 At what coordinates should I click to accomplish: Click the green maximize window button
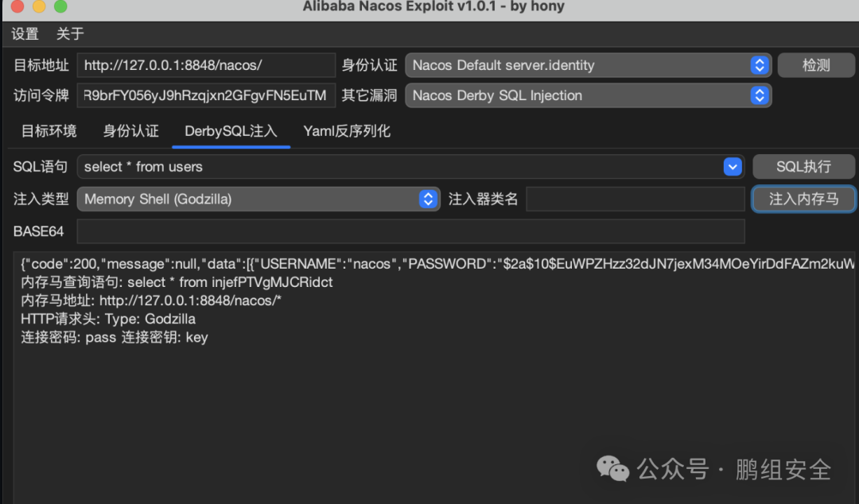[60, 6]
